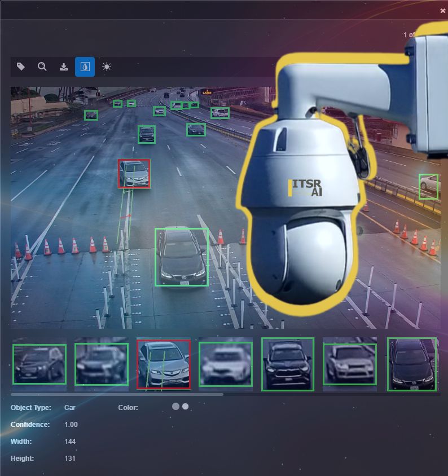Select the first dark car thumbnail
448x476 pixels.
click(39, 364)
